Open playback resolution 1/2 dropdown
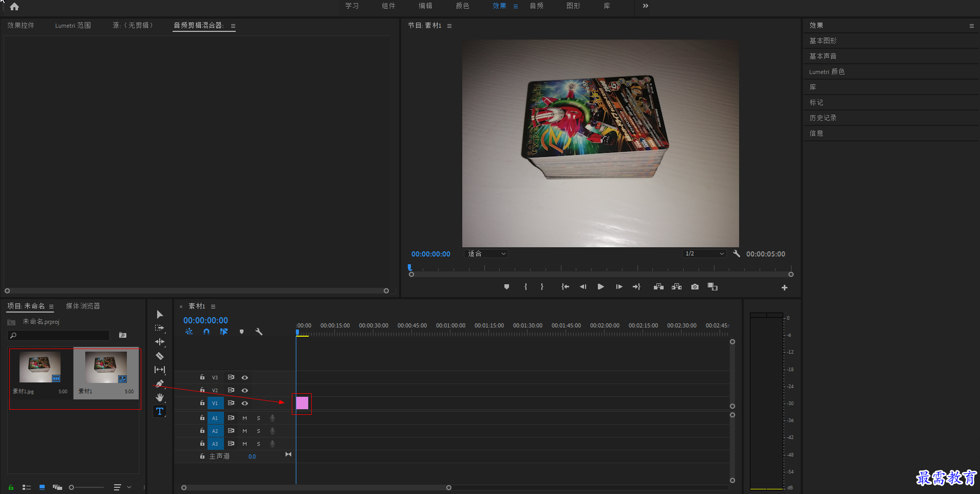Viewport: 980px width, 494px height. [x=704, y=253]
